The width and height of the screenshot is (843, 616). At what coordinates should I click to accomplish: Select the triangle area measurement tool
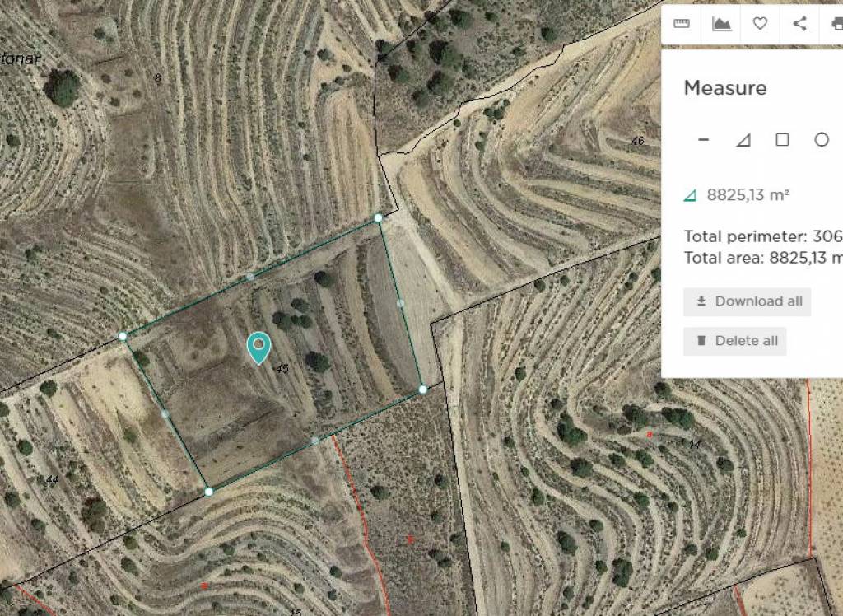tap(744, 140)
